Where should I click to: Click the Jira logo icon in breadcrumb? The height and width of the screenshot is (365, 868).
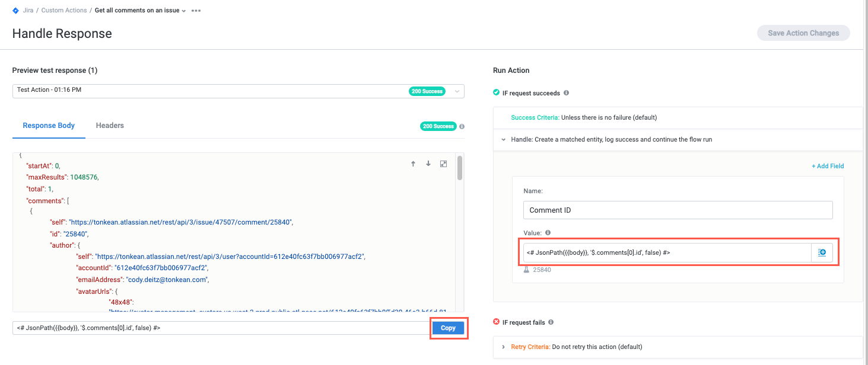pyautogui.click(x=15, y=11)
